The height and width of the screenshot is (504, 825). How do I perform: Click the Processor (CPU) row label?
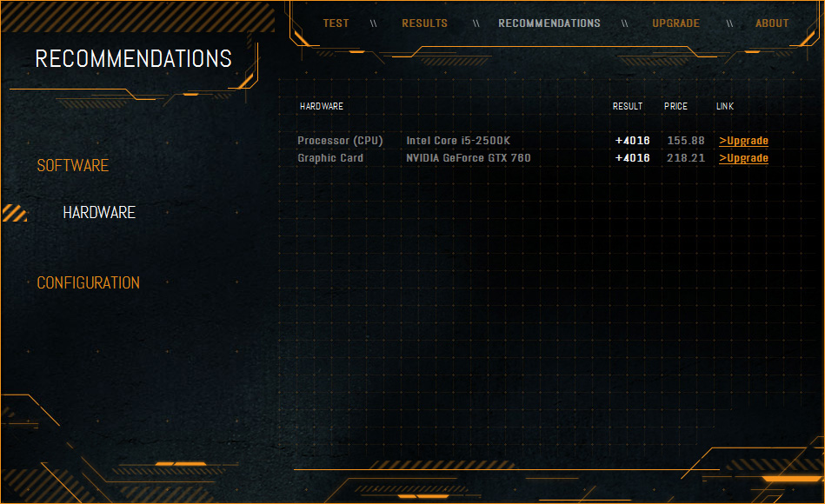pos(340,141)
